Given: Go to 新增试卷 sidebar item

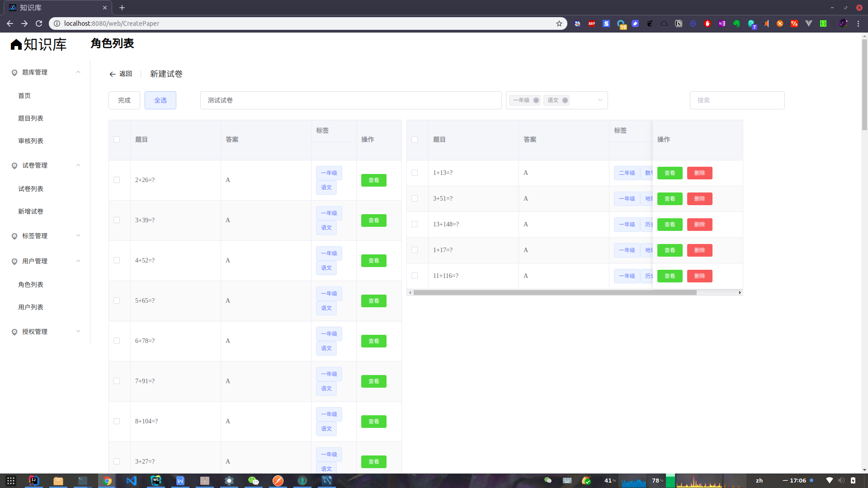Looking at the screenshot, I should coord(31,211).
